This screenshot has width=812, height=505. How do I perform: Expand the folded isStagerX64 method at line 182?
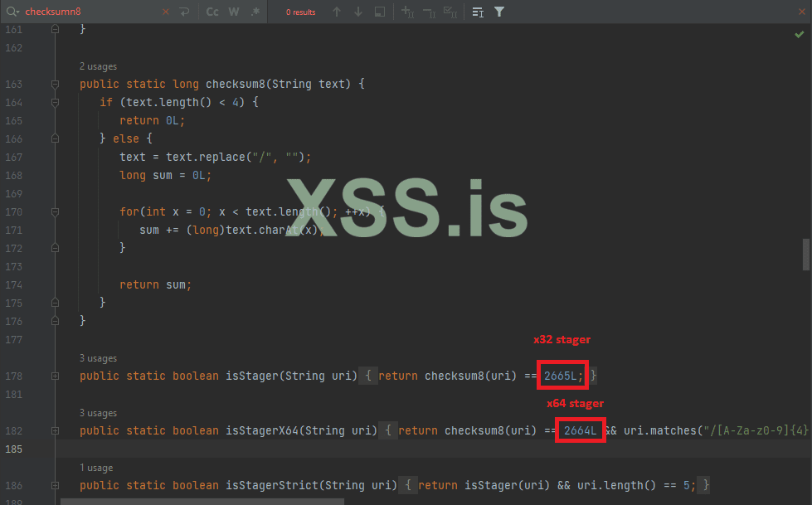[55, 430]
